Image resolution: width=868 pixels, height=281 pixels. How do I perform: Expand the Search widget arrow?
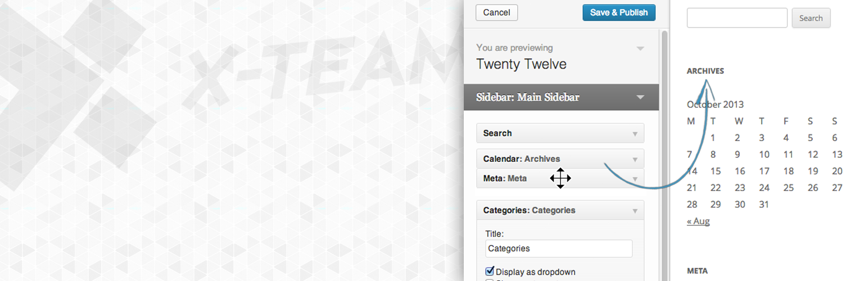point(635,134)
